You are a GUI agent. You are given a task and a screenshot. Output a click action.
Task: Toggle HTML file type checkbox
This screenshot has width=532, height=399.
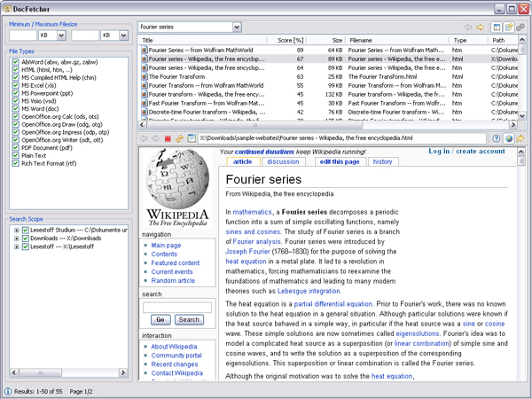(x=15, y=70)
